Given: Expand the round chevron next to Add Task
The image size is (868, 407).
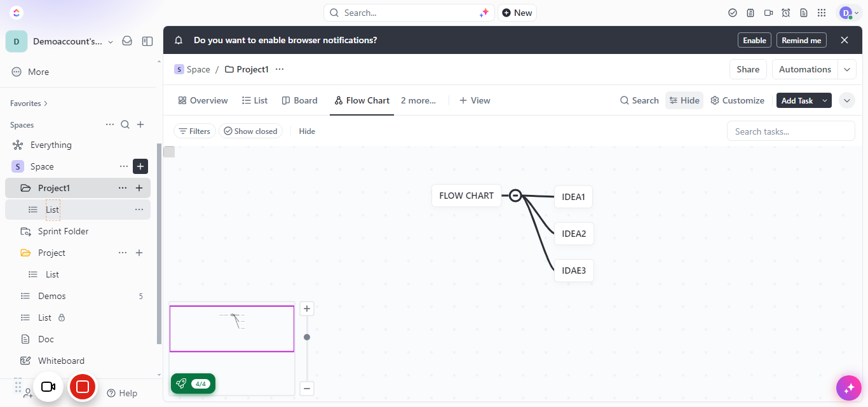Looking at the screenshot, I should coord(847,100).
